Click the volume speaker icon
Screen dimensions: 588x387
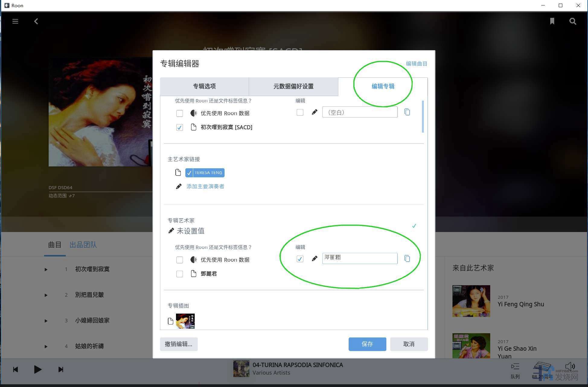[569, 366]
